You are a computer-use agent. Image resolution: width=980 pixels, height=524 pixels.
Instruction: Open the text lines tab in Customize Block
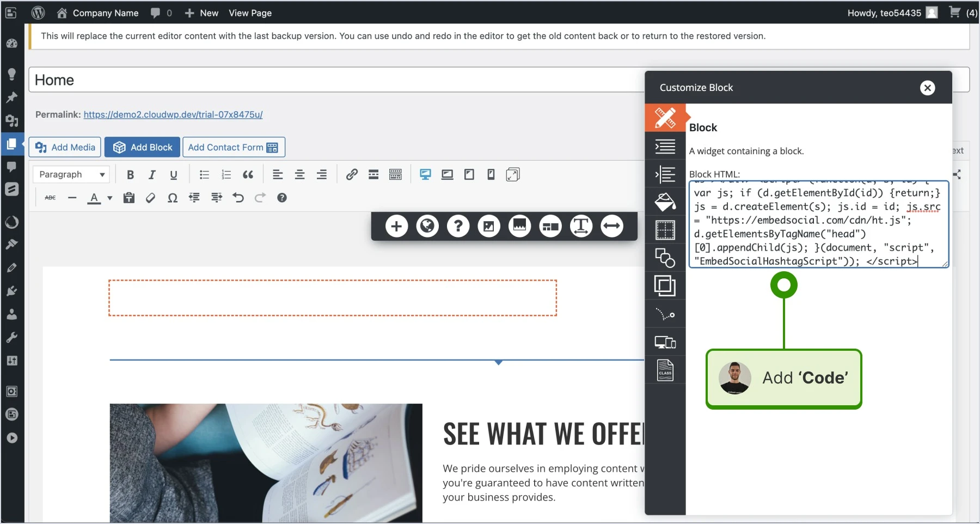click(665, 146)
